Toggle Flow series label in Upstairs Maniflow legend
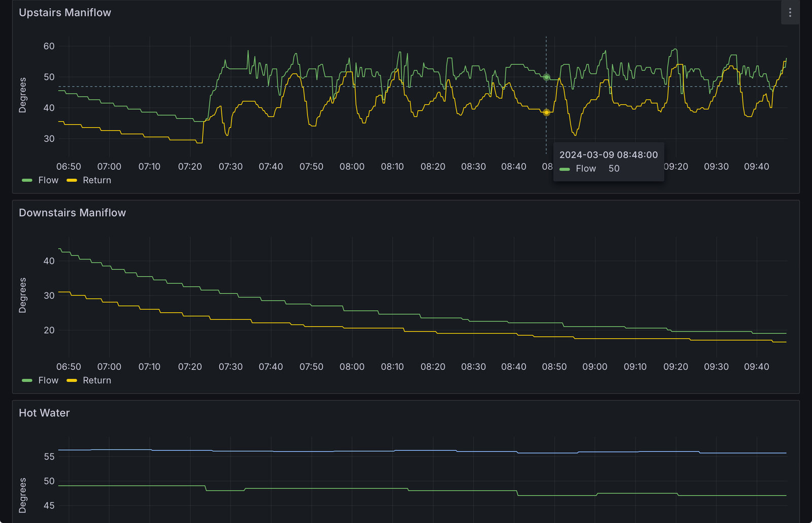The height and width of the screenshot is (523, 812). click(x=48, y=180)
